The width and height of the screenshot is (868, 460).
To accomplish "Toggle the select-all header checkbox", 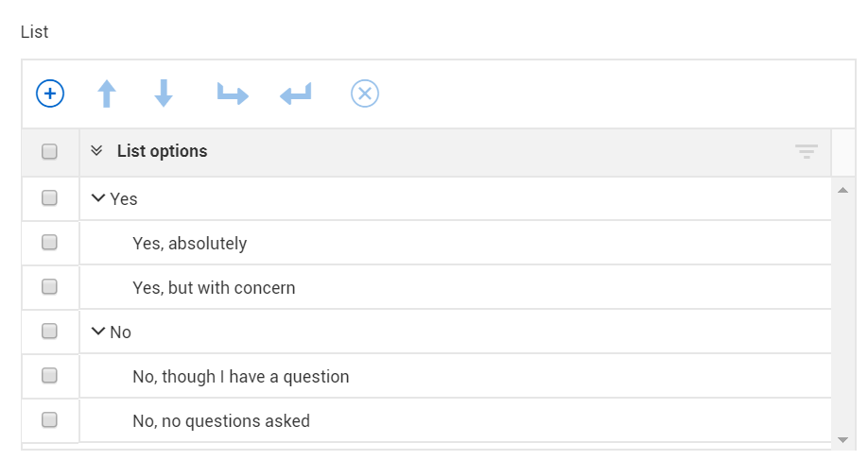I will [x=50, y=151].
